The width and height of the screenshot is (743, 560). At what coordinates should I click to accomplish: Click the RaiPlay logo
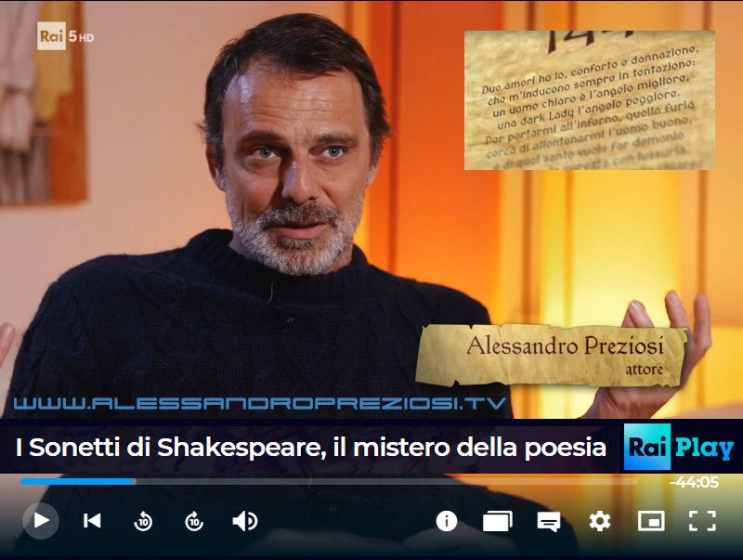coord(680,447)
